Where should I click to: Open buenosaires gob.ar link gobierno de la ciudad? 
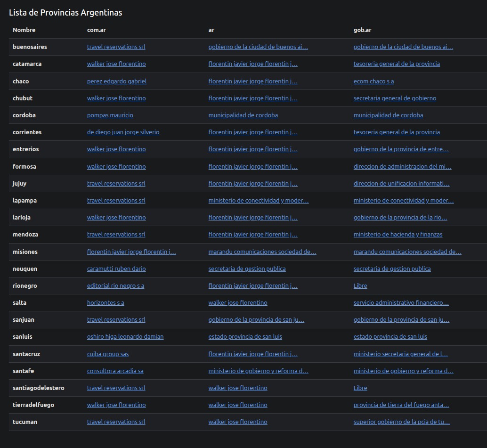pos(403,47)
